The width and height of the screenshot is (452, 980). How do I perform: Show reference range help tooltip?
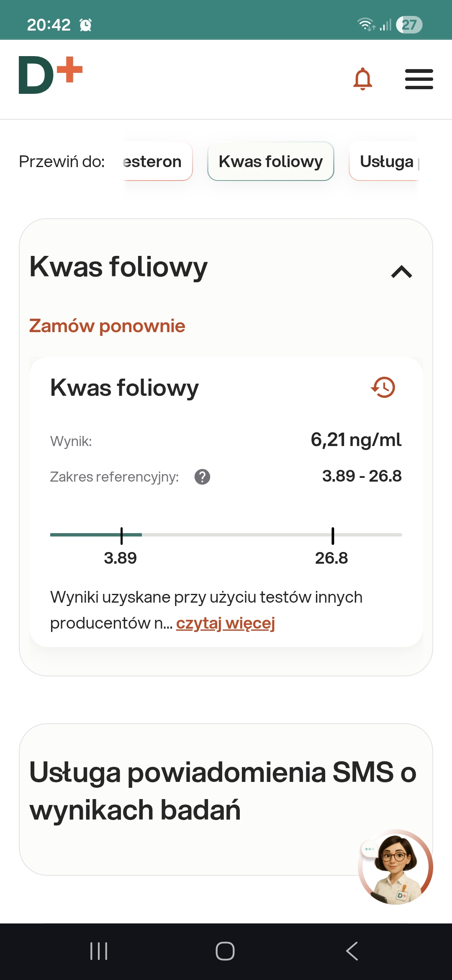(x=202, y=477)
